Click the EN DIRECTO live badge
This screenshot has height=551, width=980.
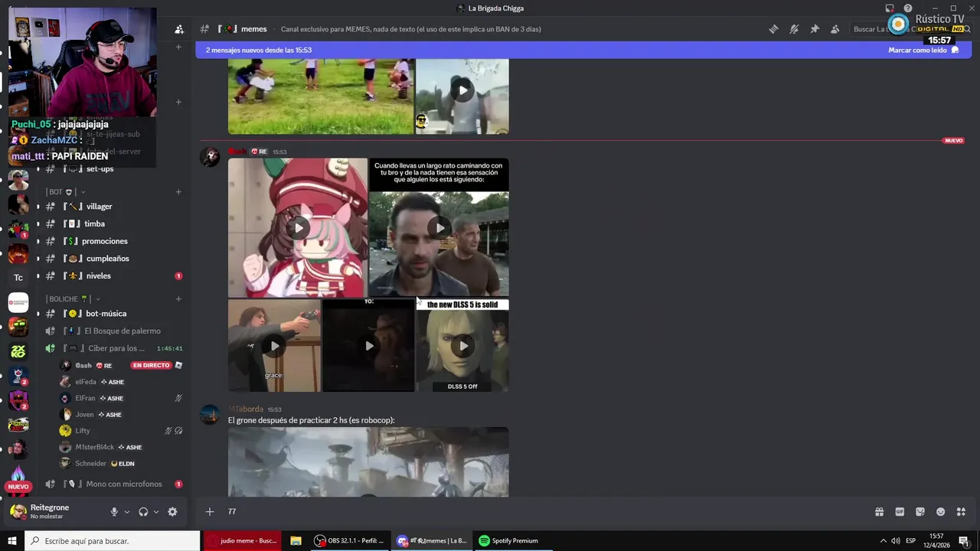pos(151,366)
